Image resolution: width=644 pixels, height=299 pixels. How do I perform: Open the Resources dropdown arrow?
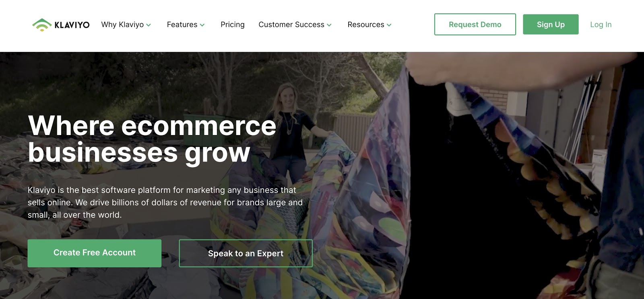389,25
